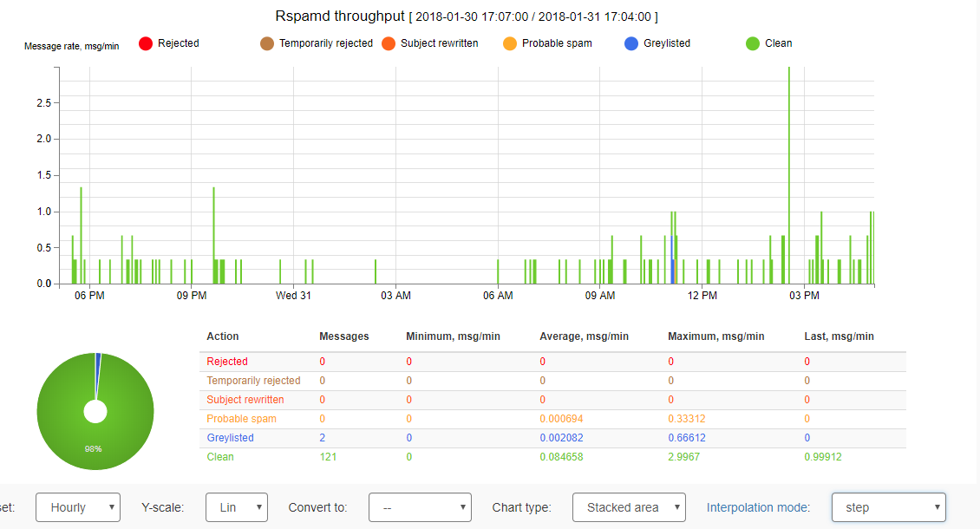Open the Hourly dataset dropdown
980x529 pixels.
point(78,507)
